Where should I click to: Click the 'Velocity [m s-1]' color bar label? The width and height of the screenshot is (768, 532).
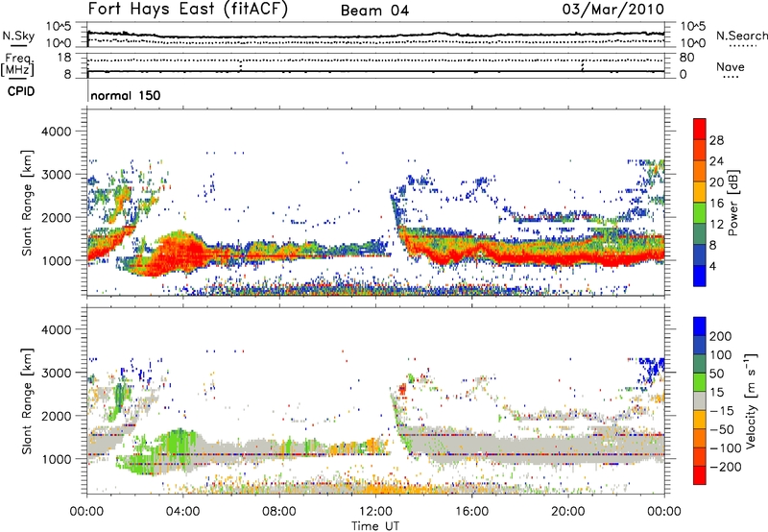[x=751, y=400]
